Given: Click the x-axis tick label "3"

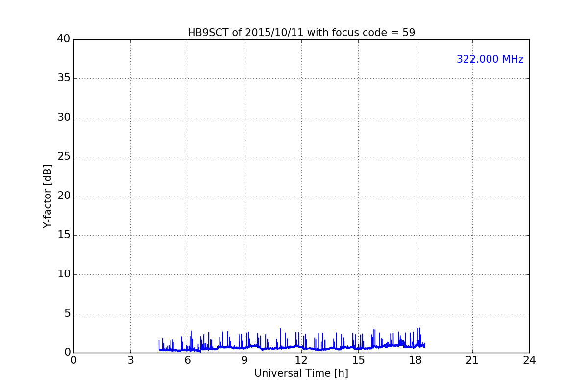Looking at the screenshot, I should [130, 360].
